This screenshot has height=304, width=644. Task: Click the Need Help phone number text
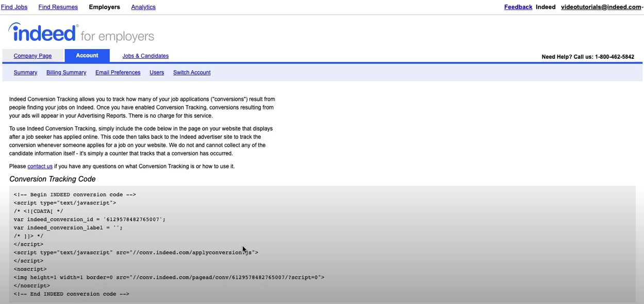click(588, 57)
